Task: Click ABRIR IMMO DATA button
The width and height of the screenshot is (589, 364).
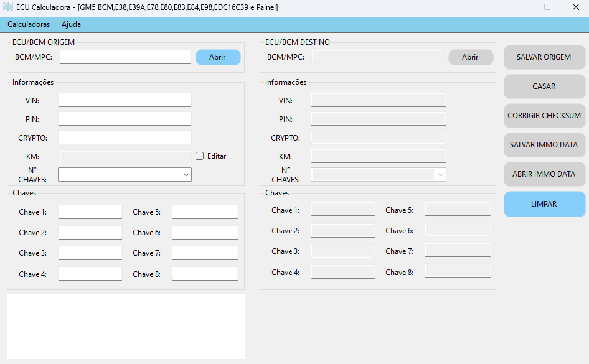Action: pos(544,174)
